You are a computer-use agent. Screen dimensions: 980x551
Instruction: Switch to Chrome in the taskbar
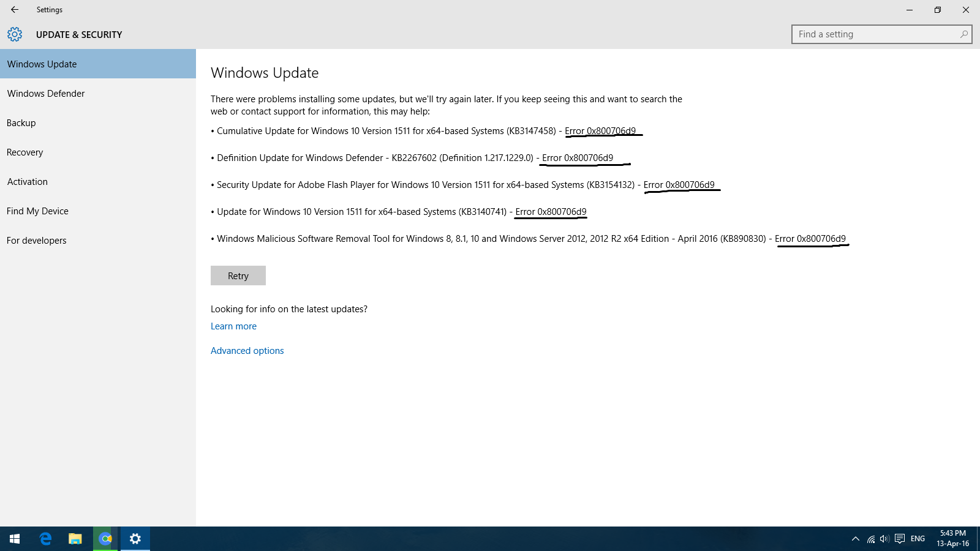pos(105,539)
